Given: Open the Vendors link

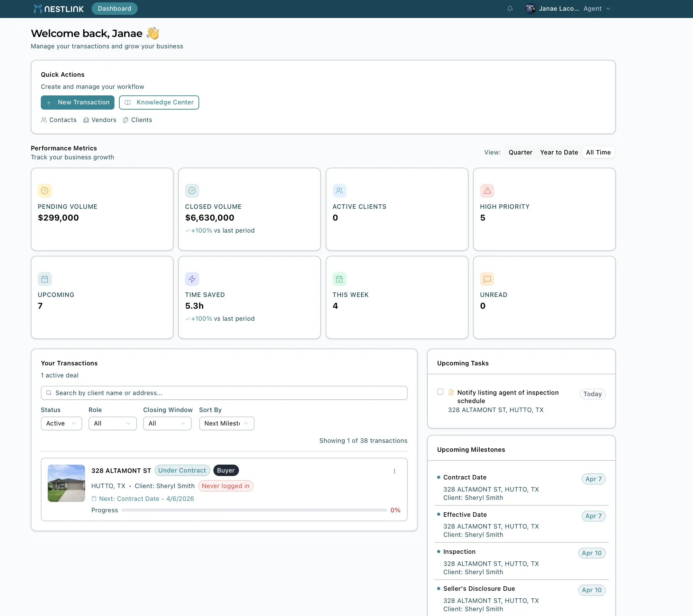Looking at the screenshot, I should click(x=100, y=120).
